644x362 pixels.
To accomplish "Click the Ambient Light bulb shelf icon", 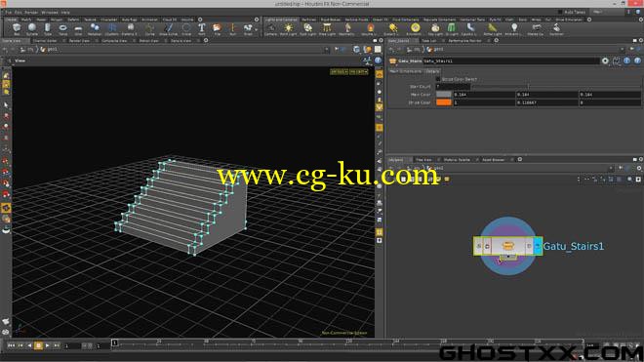I will (x=514, y=28).
